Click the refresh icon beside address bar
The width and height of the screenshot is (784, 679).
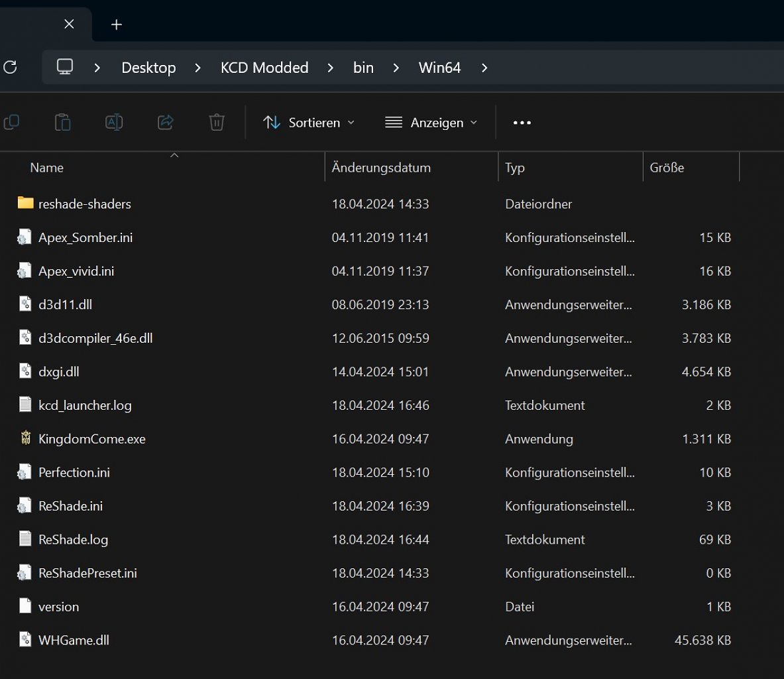pos(10,68)
